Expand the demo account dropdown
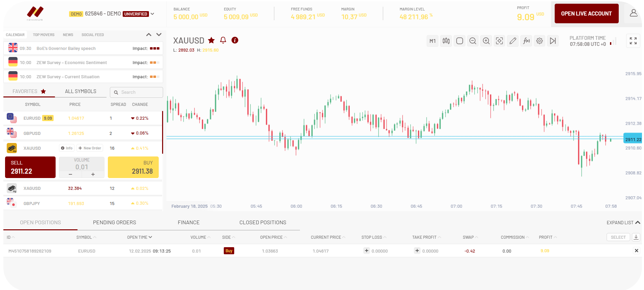644x290 pixels. [x=152, y=14]
